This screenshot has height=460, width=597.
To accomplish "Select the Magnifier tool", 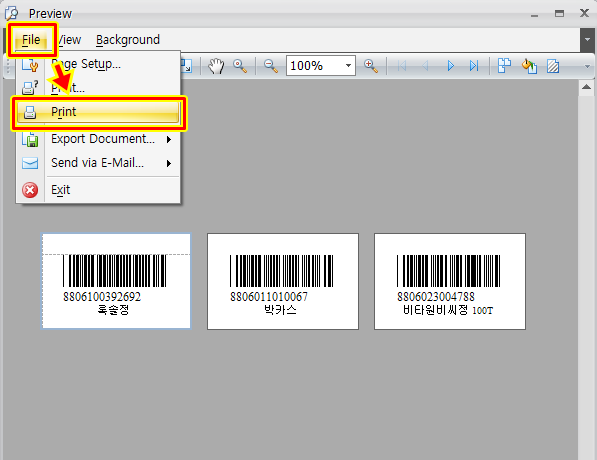I will [240, 66].
